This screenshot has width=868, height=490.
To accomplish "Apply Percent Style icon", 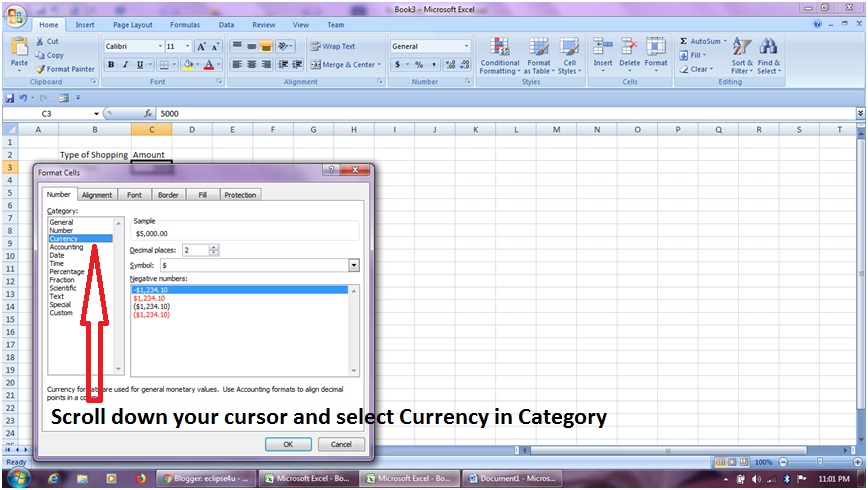I will 419,65.
